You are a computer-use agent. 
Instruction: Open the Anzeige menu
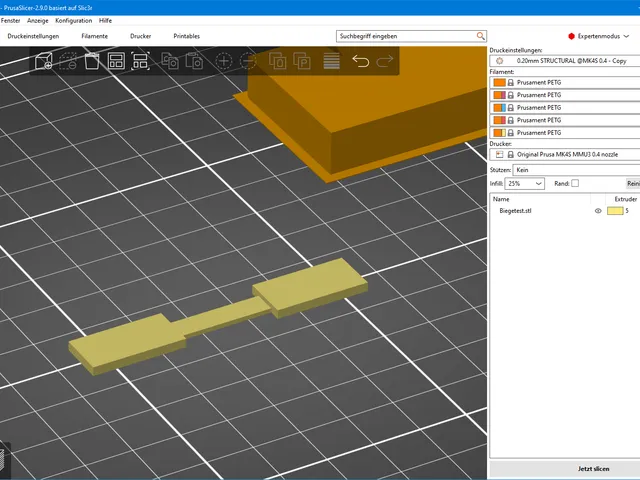click(x=38, y=20)
